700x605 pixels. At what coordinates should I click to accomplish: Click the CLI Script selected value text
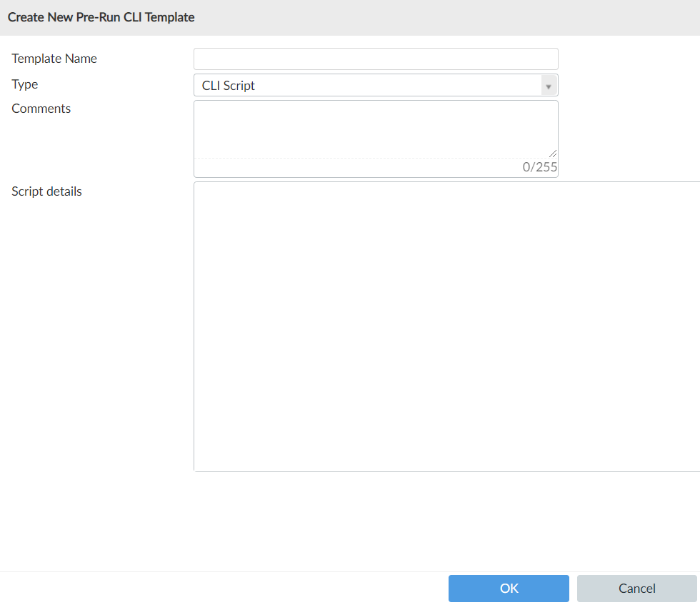click(x=229, y=86)
